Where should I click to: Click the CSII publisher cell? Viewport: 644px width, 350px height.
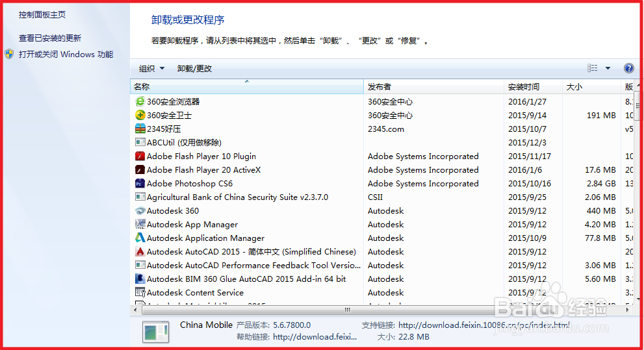click(x=375, y=197)
